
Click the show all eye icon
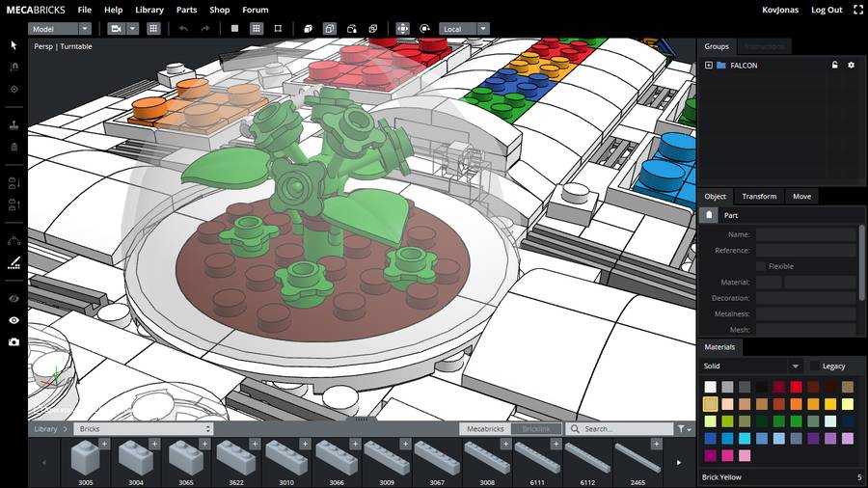pos(14,320)
